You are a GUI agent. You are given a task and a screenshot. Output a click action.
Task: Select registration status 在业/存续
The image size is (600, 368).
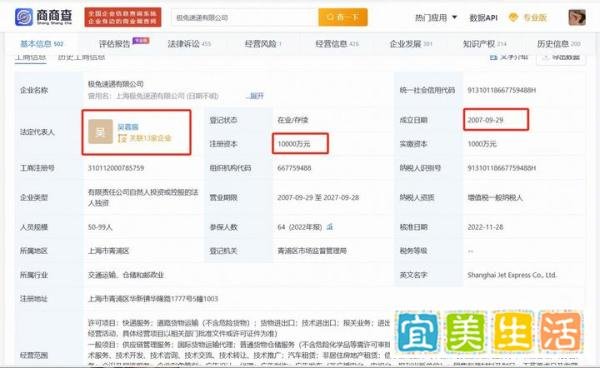(293, 120)
